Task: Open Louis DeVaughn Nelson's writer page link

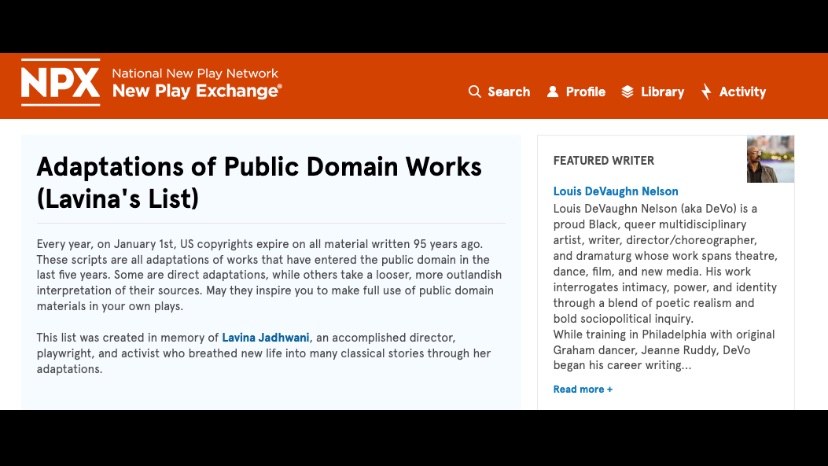Action: (x=616, y=191)
